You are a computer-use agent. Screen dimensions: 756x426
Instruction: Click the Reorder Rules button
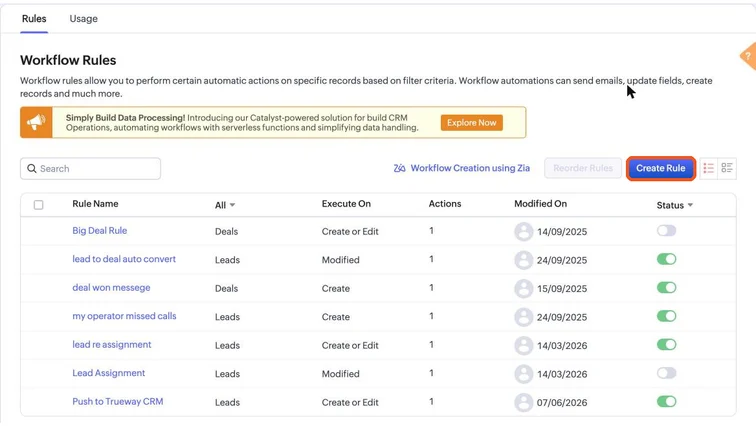click(x=583, y=168)
